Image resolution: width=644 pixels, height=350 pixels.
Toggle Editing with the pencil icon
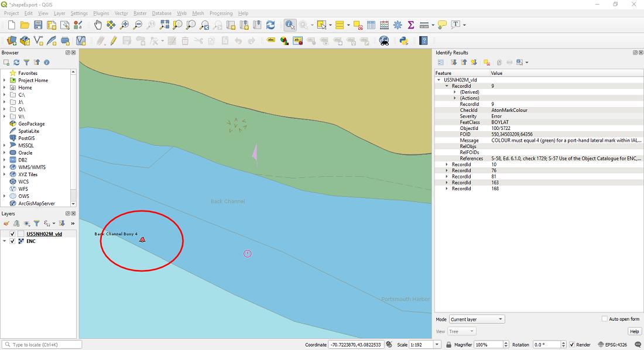pyautogui.click(x=113, y=40)
